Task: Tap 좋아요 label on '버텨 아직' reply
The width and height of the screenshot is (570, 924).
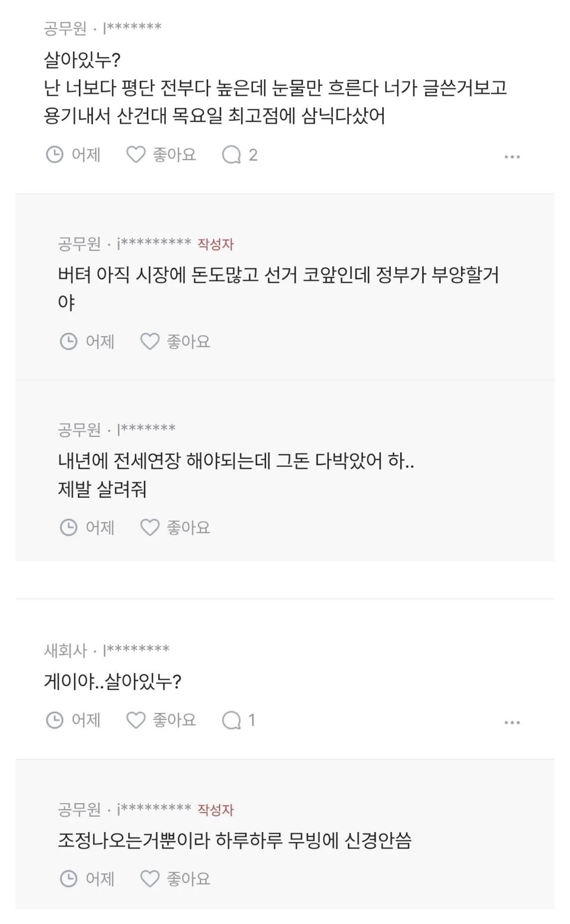Action: 188,341
